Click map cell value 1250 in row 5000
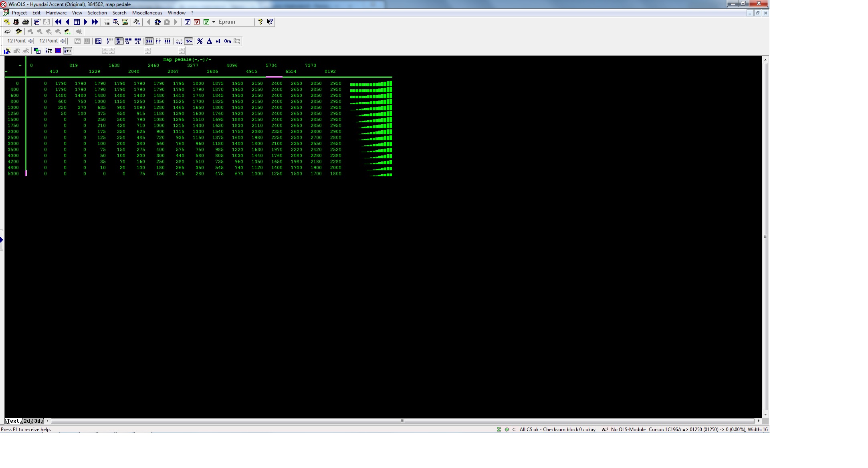The height and width of the screenshot is (468, 868). pyautogui.click(x=277, y=174)
